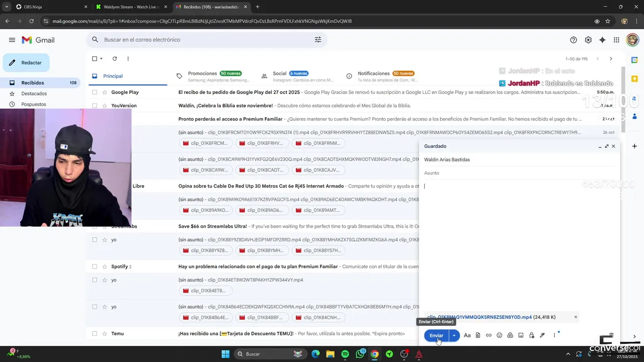Open more send options dropdown arrow
Screen dimensions: 644x362
454,335
